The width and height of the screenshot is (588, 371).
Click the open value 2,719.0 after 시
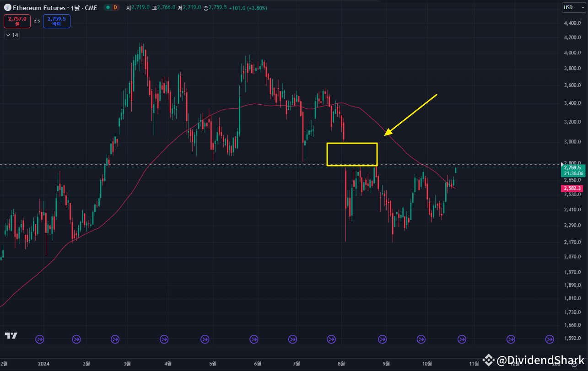[141, 8]
